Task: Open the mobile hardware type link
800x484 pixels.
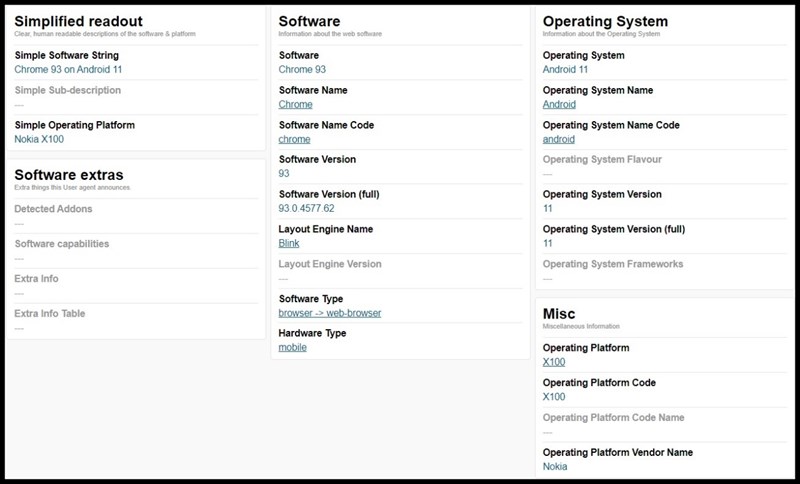Action: tap(292, 347)
